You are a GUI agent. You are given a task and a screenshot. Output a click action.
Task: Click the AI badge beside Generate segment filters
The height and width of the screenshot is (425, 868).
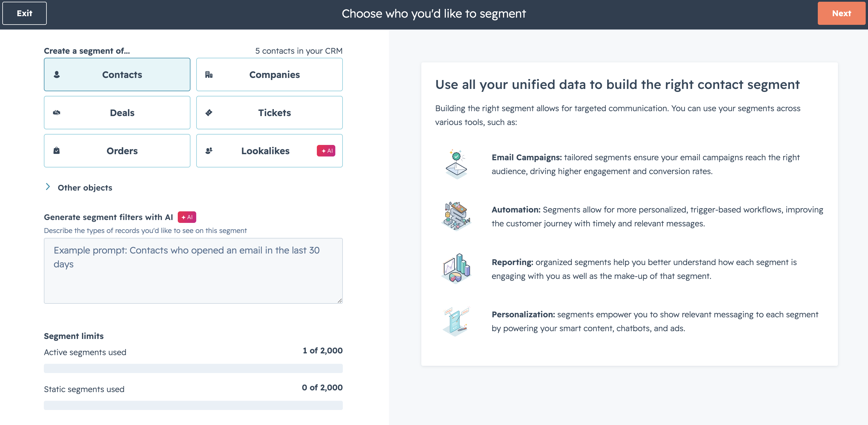coord(187,217)
